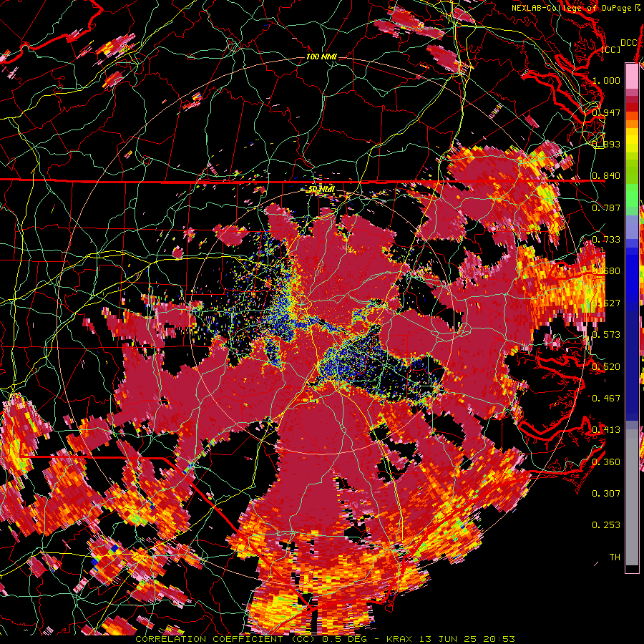This screenshot has width=644, height=644.
Task: Click the 20:53 timestamp
Action: [x=497, y=639]
